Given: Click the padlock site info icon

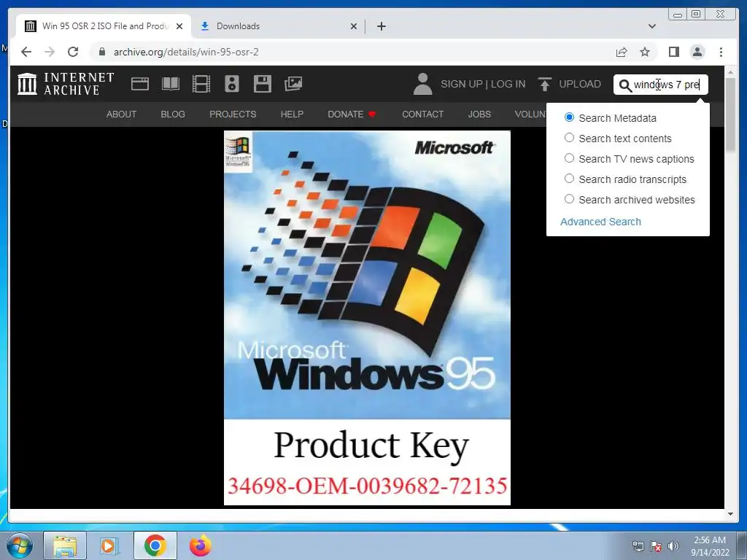Looking at the screenshot, I should click(101, 52).
